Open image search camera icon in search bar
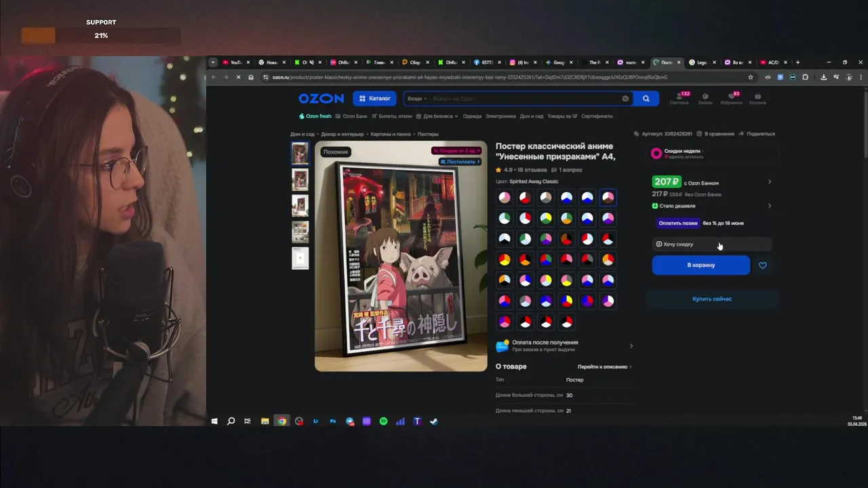Viewport: 868px width, 488px height. click(x=625, y=98)
